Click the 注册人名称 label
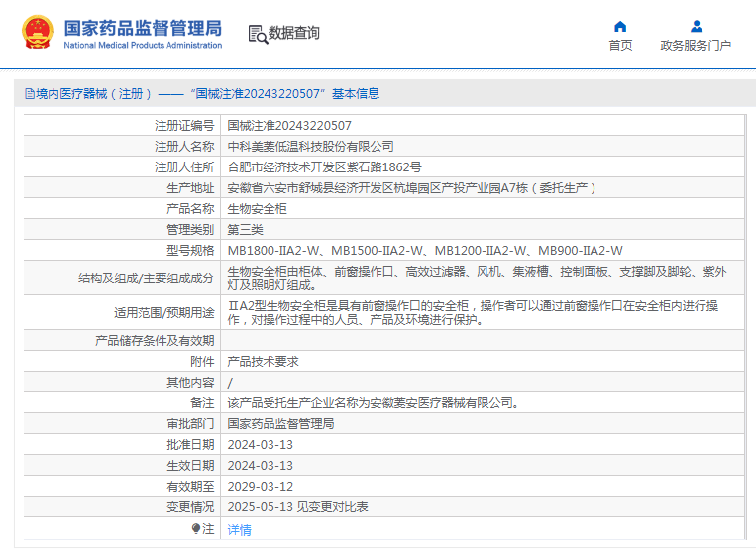 184,146
